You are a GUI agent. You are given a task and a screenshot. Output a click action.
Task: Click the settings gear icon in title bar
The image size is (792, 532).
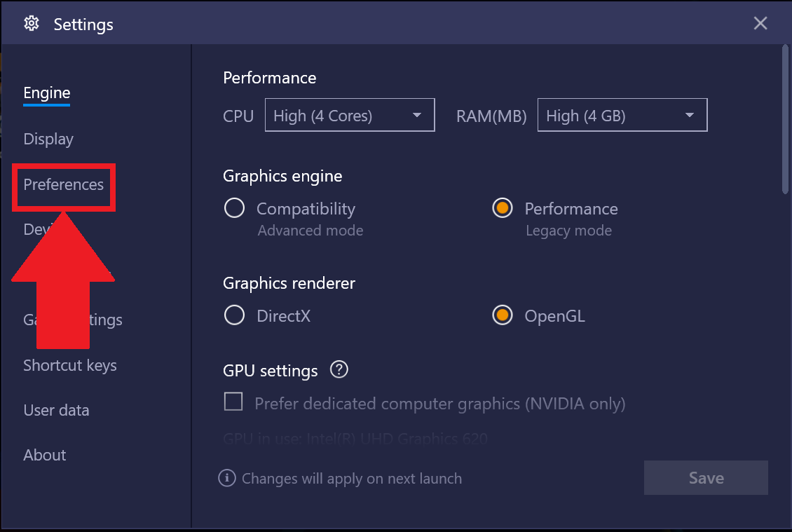[31, 24]
